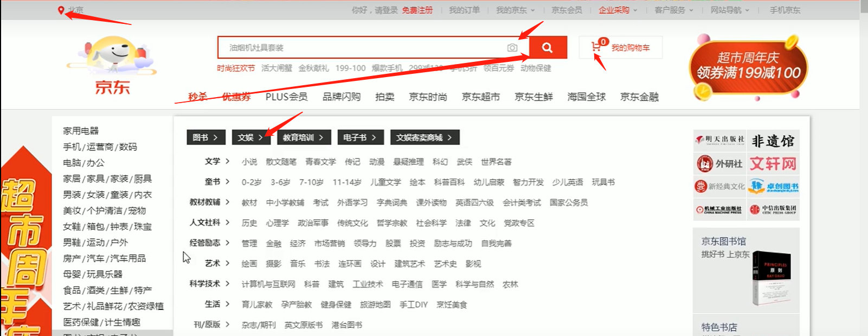Click the 超市周年庆 coupon banner
This screenshot has height=336, width=868.
tap(748, 67)
